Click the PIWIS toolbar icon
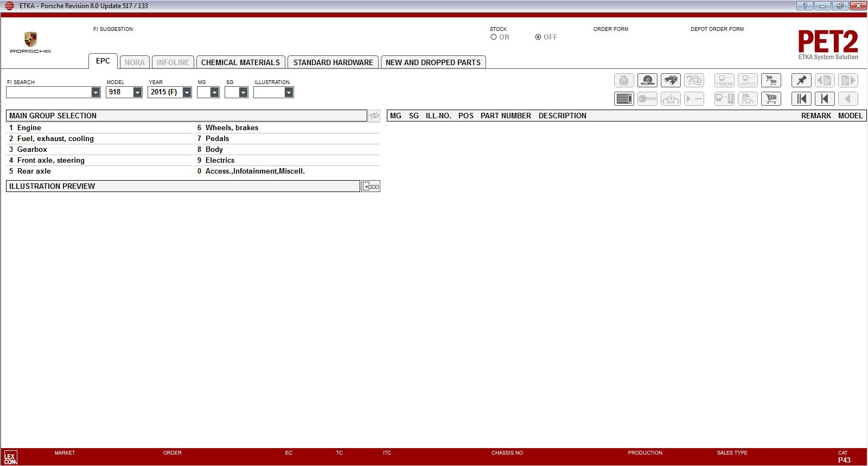Viewport: 868px width, 466px height. pos(724,81)
